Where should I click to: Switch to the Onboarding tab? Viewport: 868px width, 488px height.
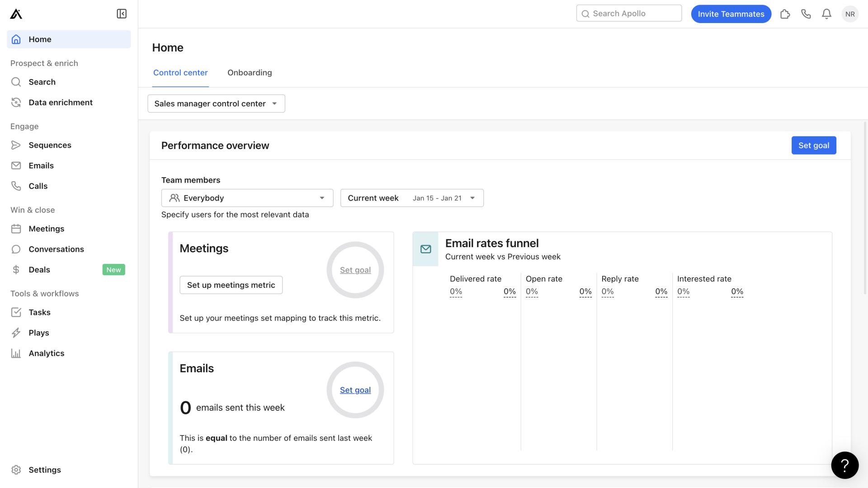pos(249,73)
